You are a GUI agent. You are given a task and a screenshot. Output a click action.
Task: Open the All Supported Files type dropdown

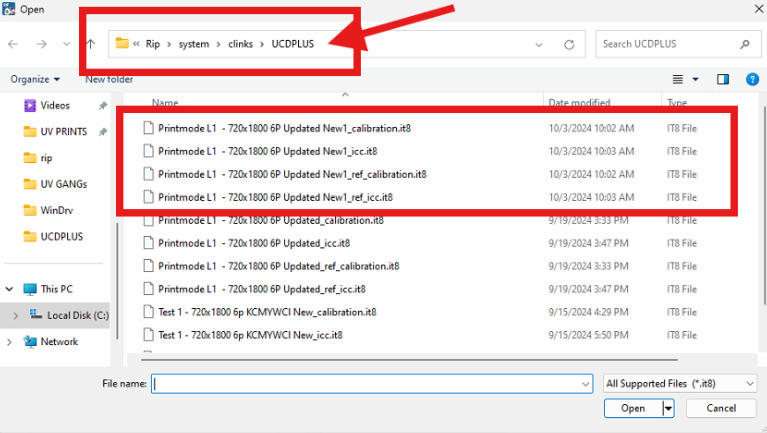coord(679,384)
